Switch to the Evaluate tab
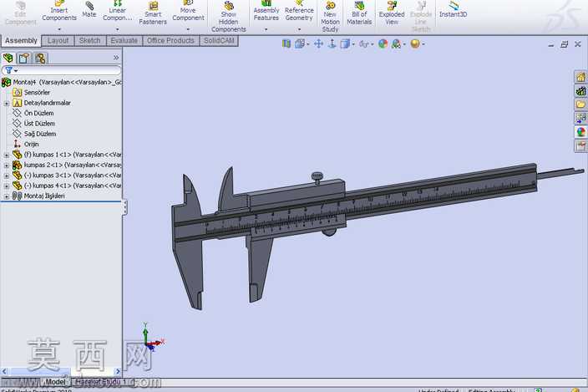This screenshot has height=392, width=588. tap(124, 40)
